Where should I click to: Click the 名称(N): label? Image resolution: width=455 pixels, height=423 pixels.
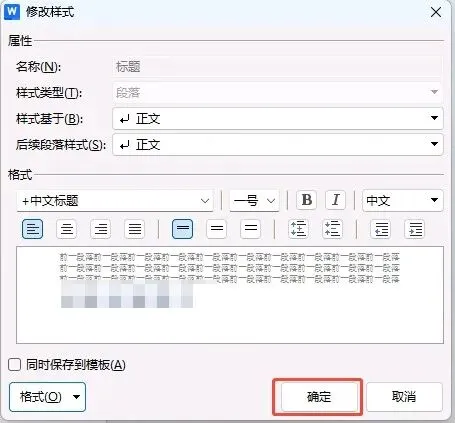pyautogui.click(x=38, y=67)
